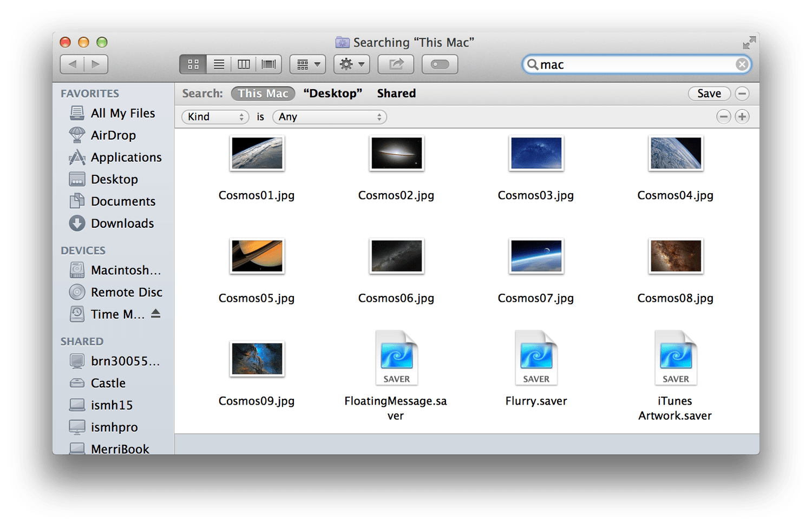Click the folder icon in window title

[x=343, y=42]
